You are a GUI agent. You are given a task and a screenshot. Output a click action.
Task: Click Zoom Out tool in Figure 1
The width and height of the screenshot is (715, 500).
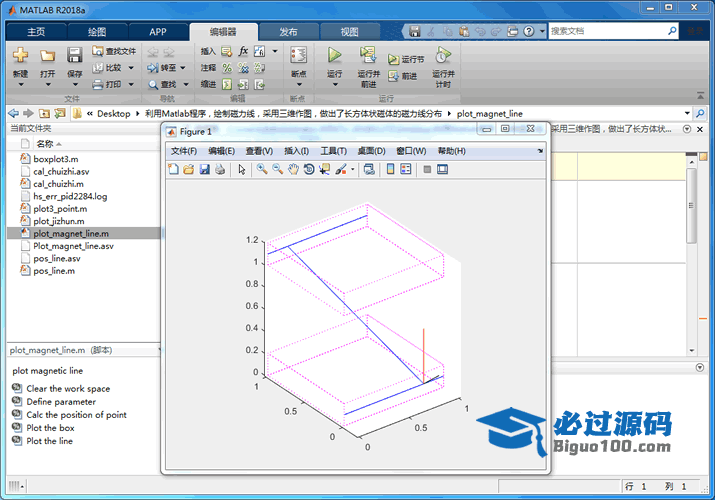pos(278,169)
